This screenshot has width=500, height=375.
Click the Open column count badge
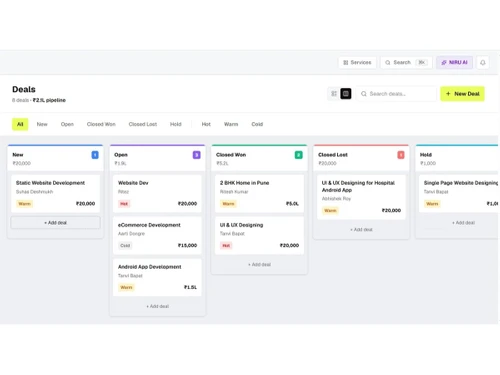coord(197,155)
